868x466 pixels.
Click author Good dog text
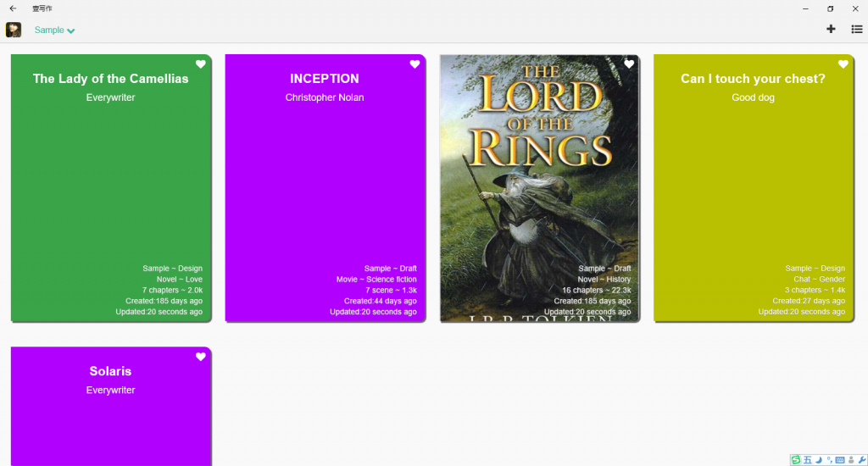click(753, 97)
